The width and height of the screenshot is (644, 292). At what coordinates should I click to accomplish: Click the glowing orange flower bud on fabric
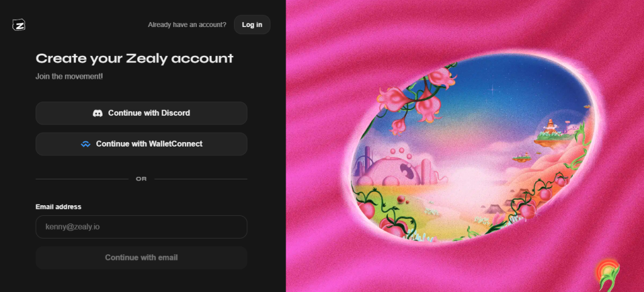pyautogui.click(x=608, y=269)
